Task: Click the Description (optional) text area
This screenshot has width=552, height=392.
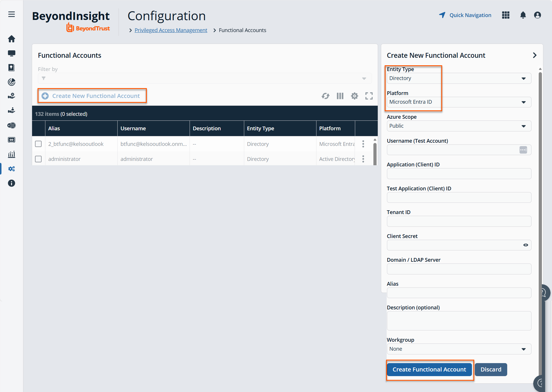Action: [459, 321]
